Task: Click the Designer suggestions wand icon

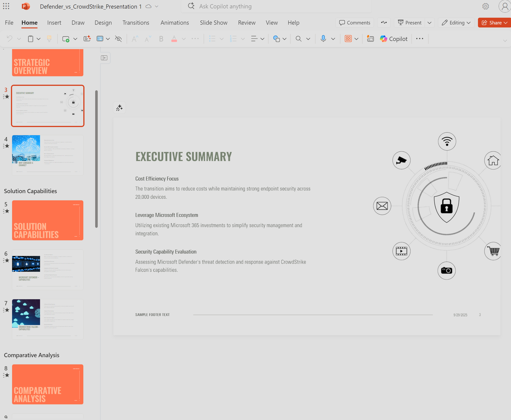Action: click(x=119, y=108)
